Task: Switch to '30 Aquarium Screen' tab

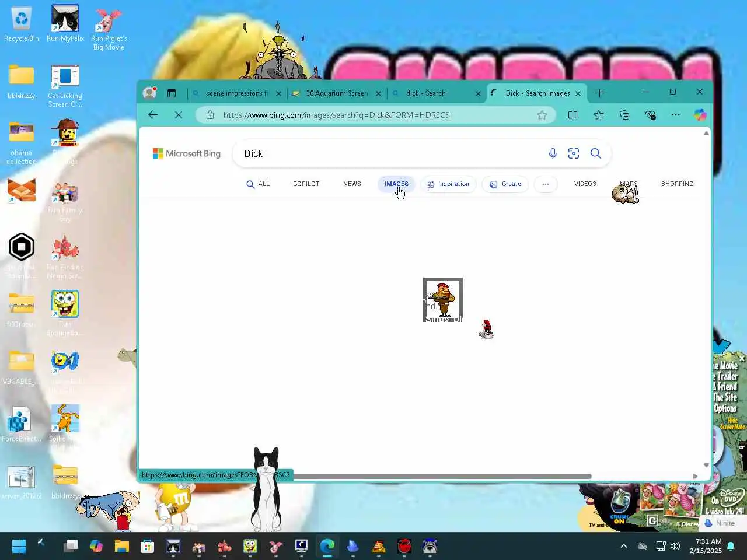Action: coord(336,93)
